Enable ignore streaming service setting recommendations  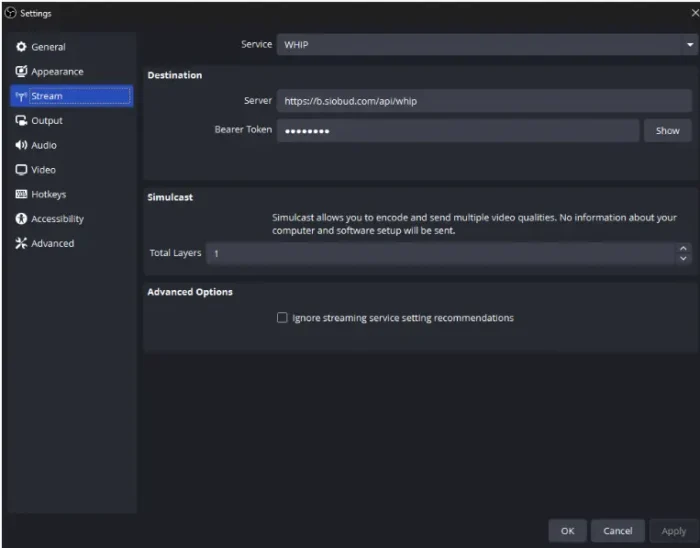[282, 318]
